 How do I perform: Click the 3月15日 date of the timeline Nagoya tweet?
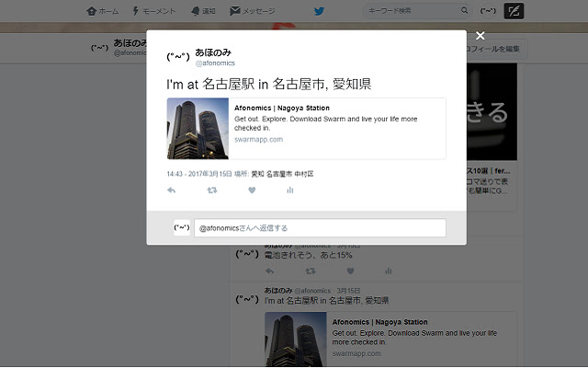click(x=348, y=291)
